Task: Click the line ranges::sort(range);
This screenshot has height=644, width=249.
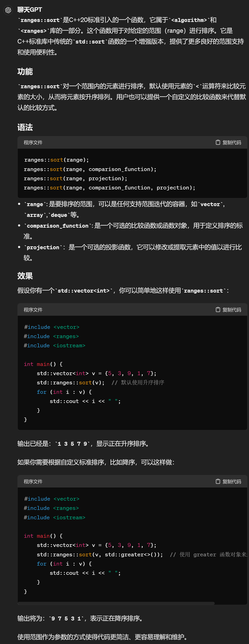Action: [56, 160]
